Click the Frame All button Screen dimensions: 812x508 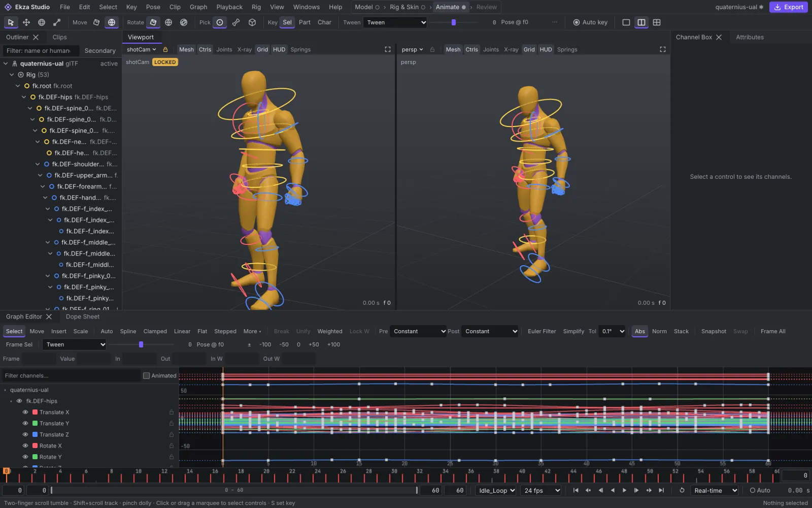(773, 331)
